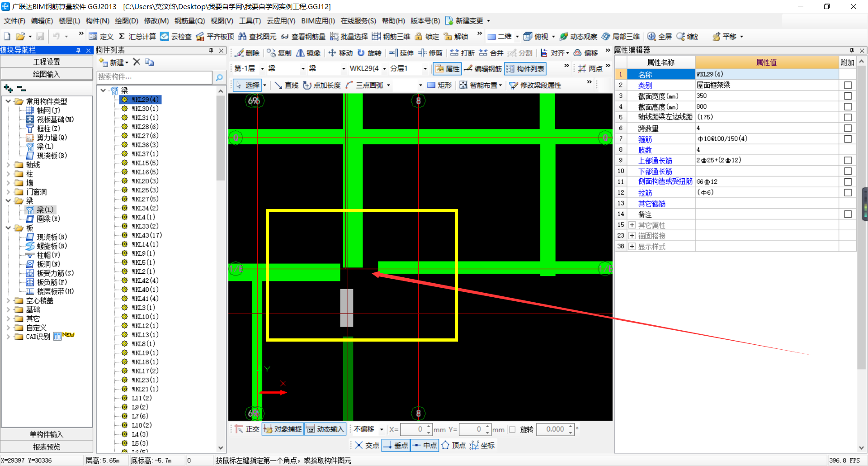Click the 延伸 extend tool
868x466 pixels.
pyautogui.click(x=401, y=53)
